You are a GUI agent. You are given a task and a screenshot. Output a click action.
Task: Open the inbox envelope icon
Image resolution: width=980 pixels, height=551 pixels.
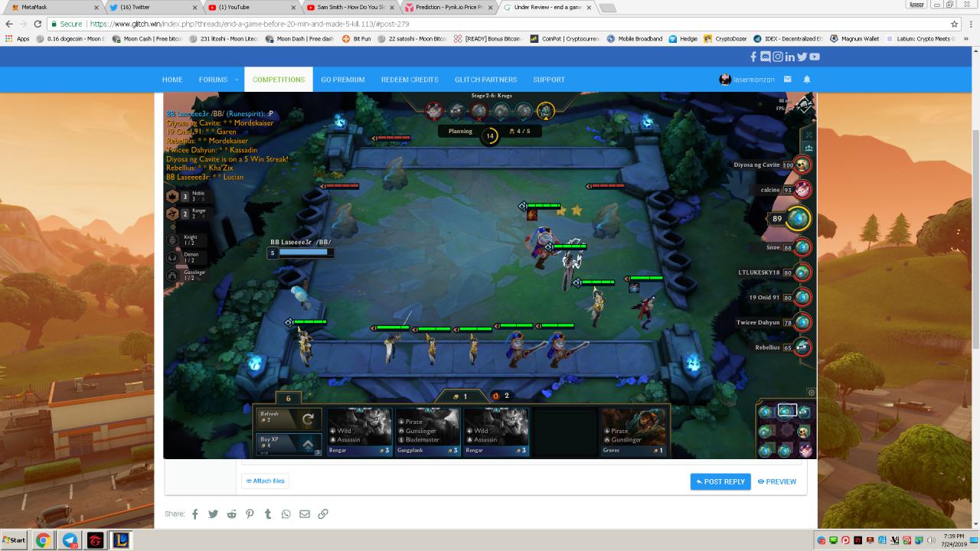click(x=787, y=80)
